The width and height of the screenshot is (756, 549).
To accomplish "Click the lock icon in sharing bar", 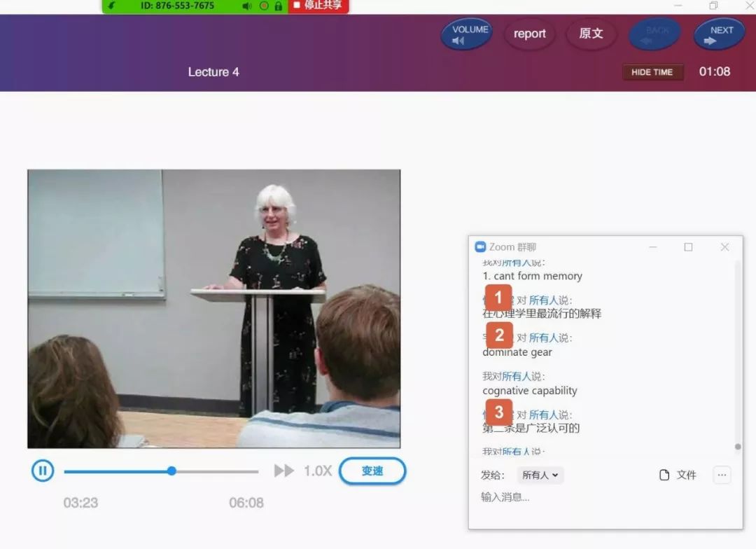I will tap(278, 6).
